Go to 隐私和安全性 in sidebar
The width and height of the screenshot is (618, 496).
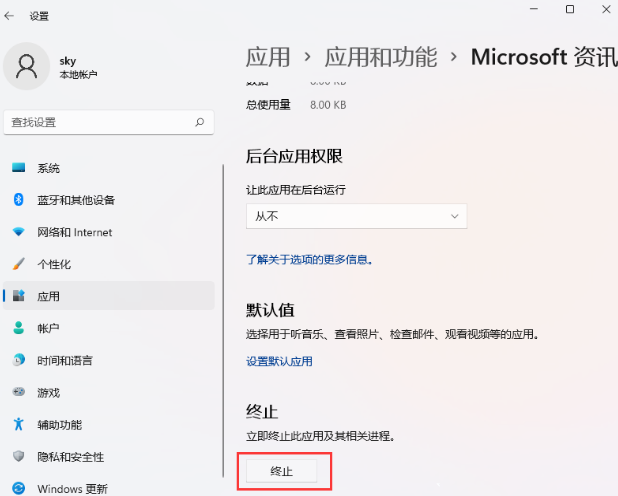[70, 457]
